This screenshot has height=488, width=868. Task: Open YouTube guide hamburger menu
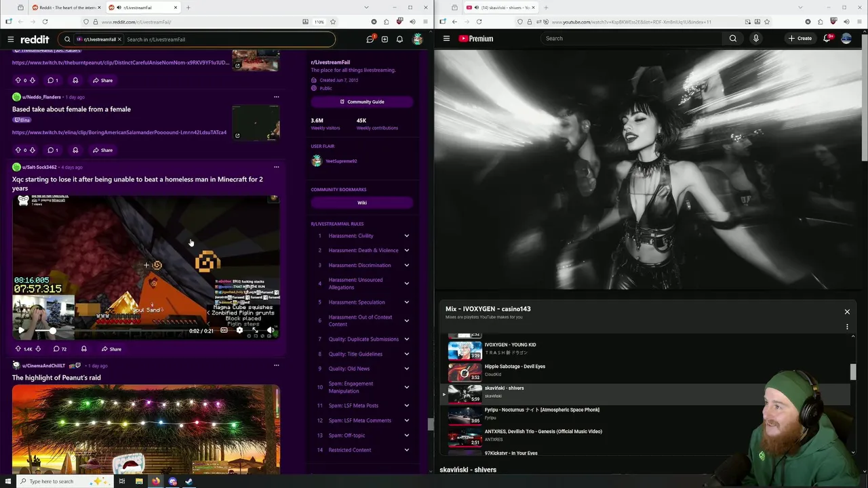click(x=446, y=39)
